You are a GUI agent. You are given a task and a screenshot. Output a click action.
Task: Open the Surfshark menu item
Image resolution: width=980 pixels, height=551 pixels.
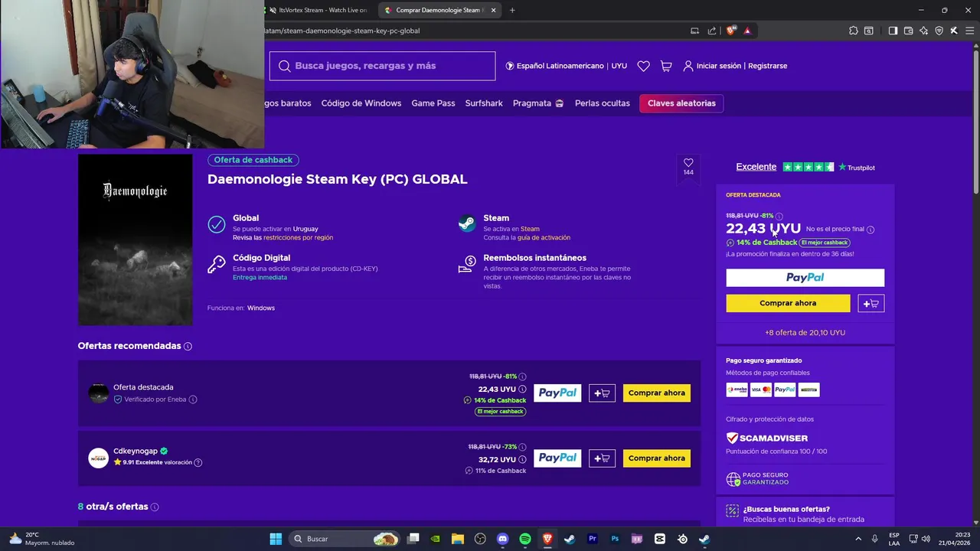click(x=484, y=103)
